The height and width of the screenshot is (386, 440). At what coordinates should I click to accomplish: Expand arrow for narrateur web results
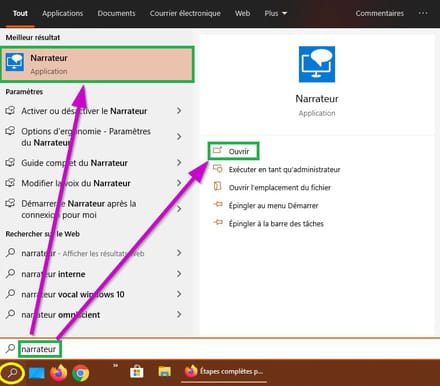(179, 253)
